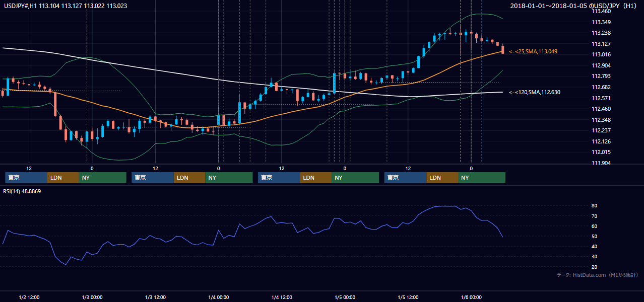This screenshot has height=302, width=644.
Task: Select the third 東京 session box
Action: tap(279, 178)
